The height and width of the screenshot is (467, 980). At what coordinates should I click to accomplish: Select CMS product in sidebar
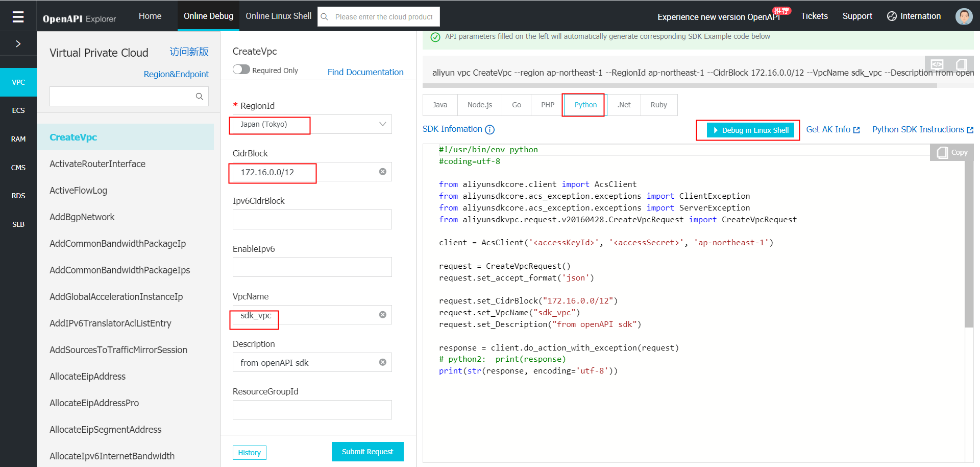pyautogui.click(x=18, y=168)
